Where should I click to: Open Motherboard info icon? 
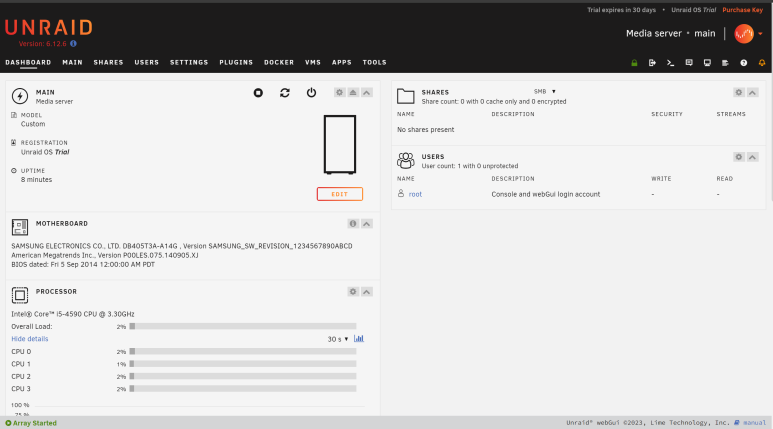pyautogui.click(x=353, y=224)
